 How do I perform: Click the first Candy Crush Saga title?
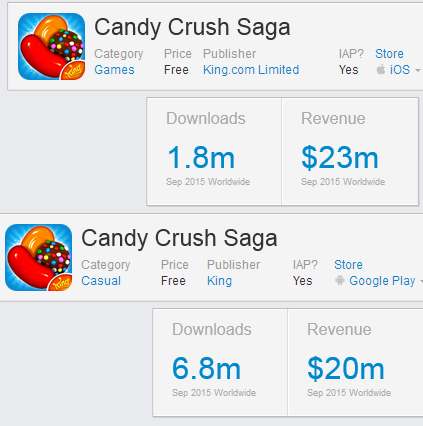pos(192,27)
